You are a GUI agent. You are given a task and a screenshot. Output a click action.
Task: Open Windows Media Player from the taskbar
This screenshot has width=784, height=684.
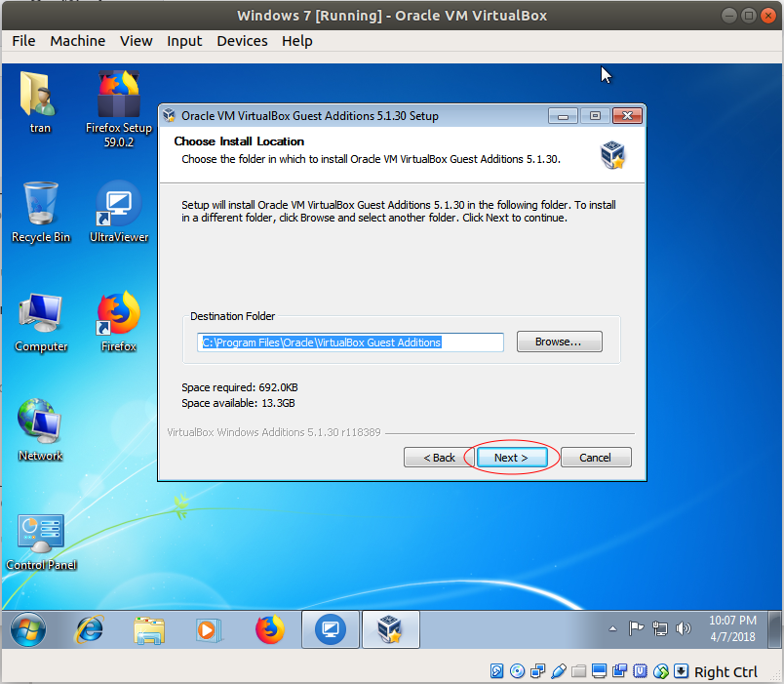pos(209,629)
